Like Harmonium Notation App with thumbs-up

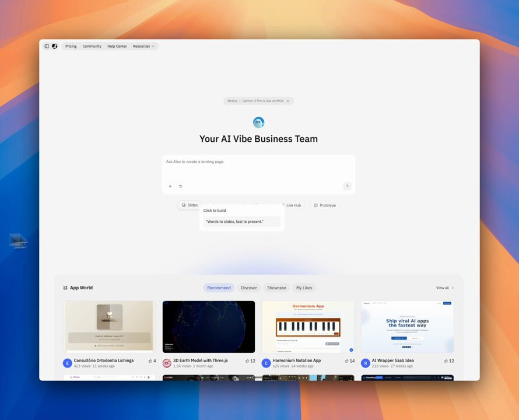coord(346,361)
